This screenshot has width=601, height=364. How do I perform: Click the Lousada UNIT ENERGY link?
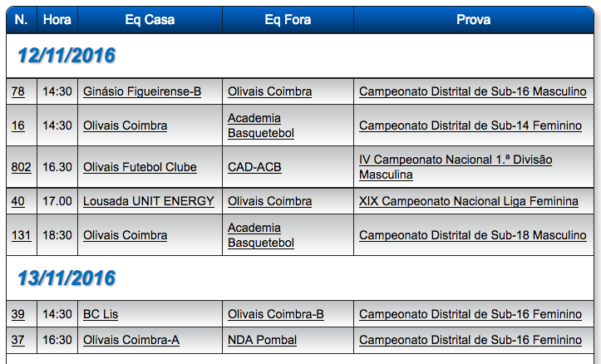[149, 201]
